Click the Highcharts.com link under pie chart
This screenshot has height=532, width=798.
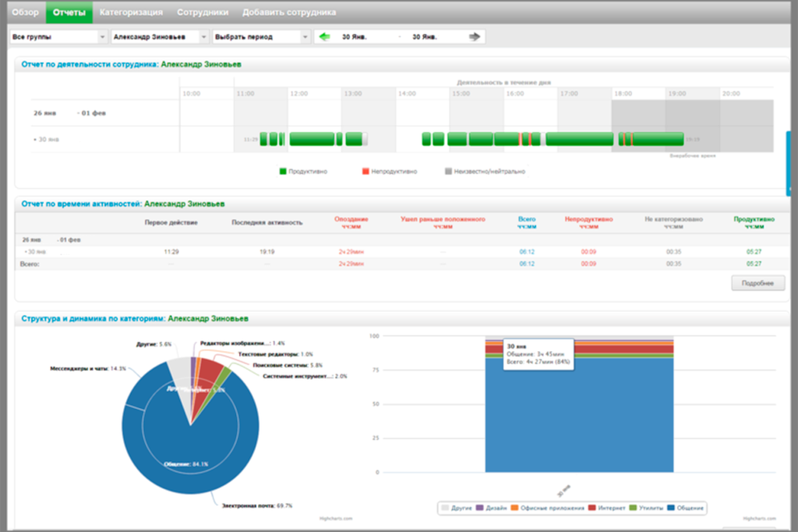(336, 518)
